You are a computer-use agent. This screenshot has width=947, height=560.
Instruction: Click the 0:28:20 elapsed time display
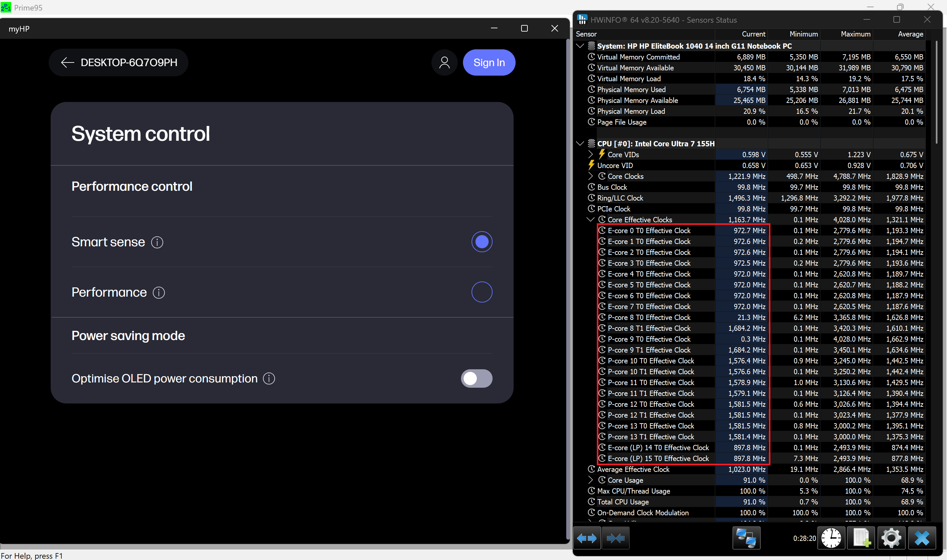804,539
